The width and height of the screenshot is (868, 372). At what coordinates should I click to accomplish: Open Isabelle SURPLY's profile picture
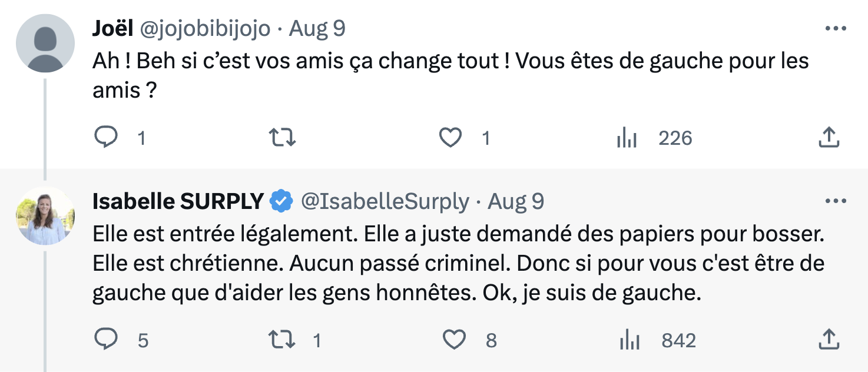[45, 216]
